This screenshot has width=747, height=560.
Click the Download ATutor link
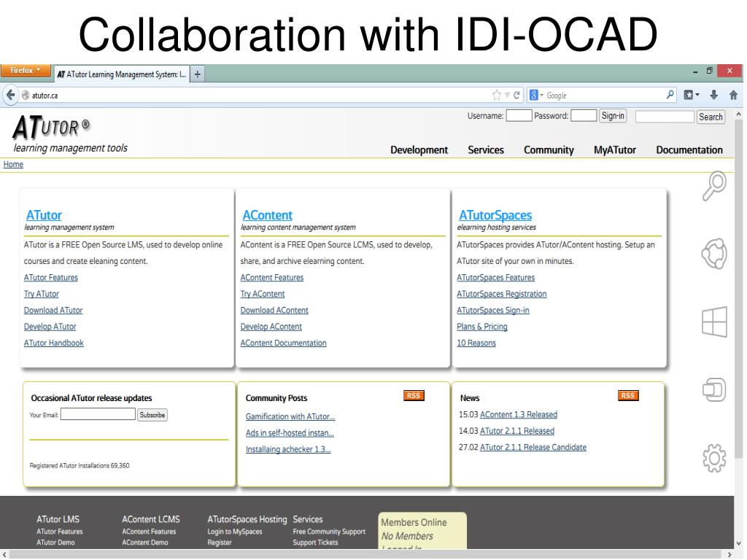(x=53, y=310)
